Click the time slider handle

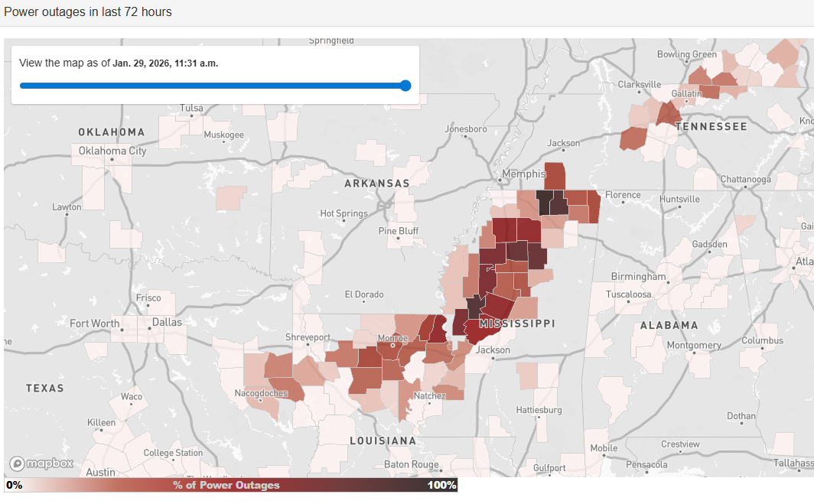click(406, 86)
